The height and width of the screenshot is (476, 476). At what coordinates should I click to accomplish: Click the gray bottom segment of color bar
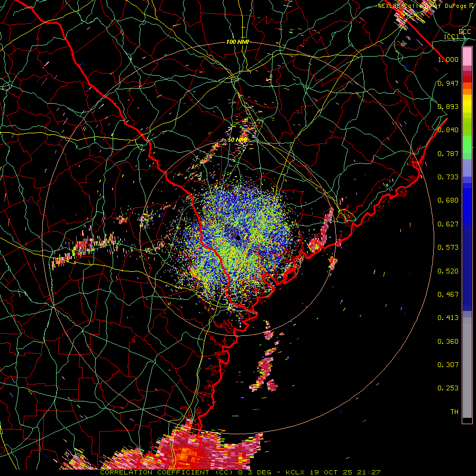[467, 368]
